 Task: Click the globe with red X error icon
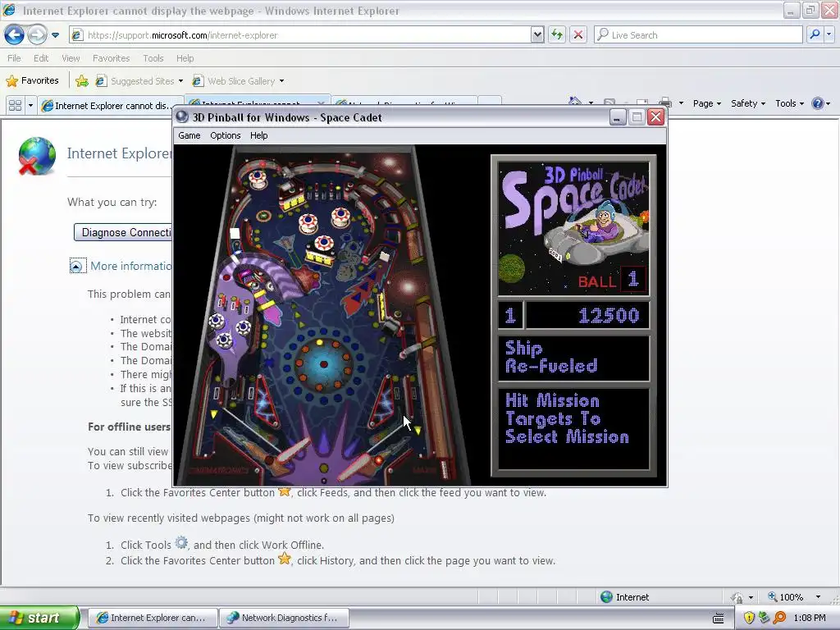[x=36, y=157]
